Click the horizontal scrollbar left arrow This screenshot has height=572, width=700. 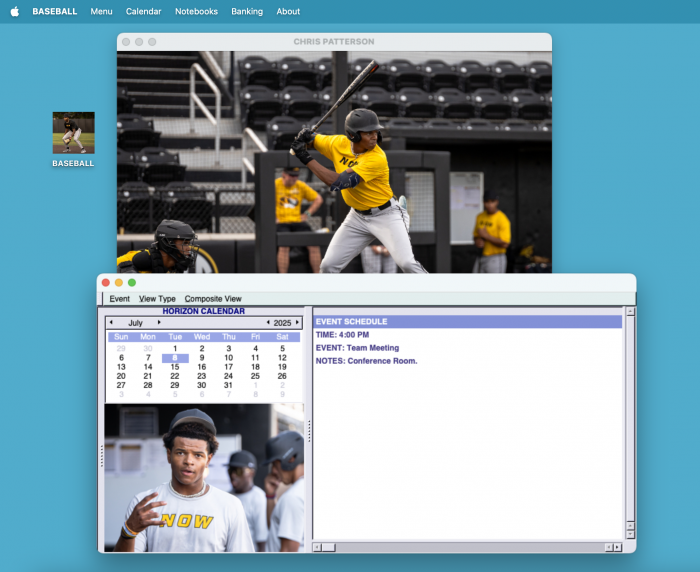point(317,547)
